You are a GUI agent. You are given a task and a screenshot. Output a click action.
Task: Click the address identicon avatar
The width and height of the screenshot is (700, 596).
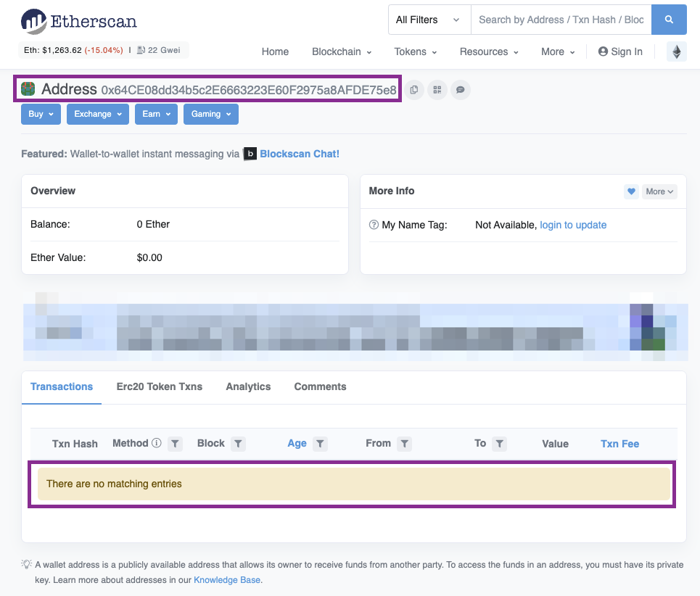pos(28,88)
